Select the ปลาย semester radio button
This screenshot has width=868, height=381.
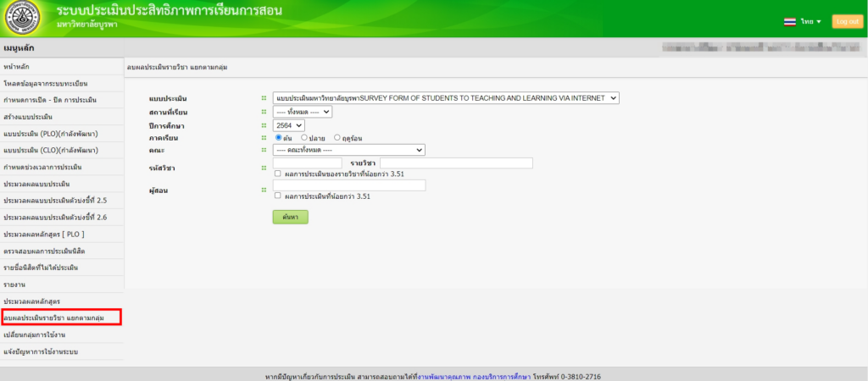pos(304,137)
